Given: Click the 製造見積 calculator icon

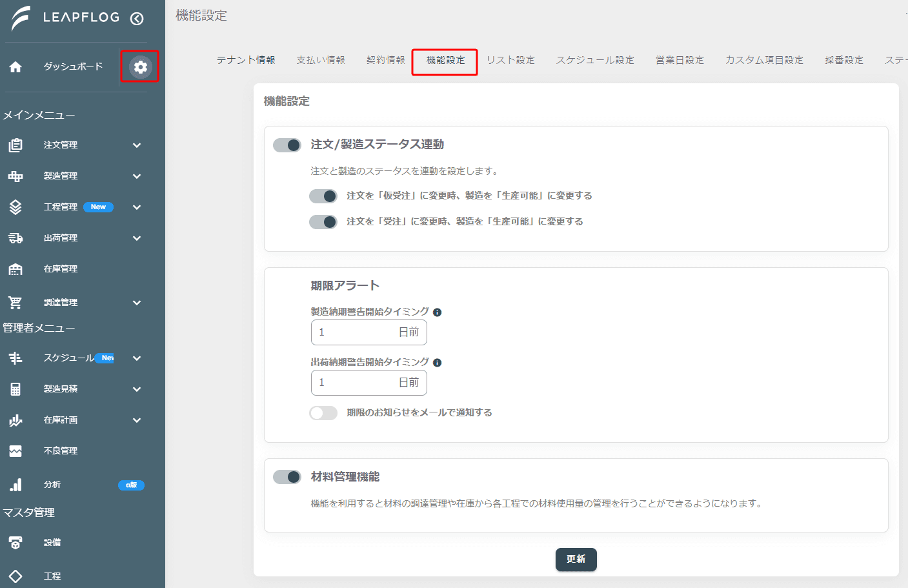Looking at the screenshot, I should click(x=15, y=389).
